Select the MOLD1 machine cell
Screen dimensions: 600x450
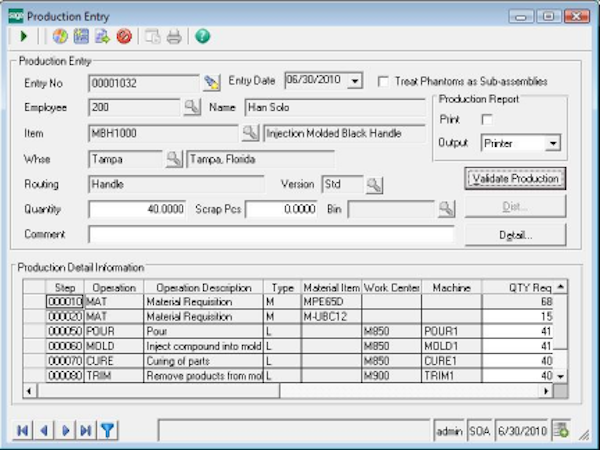452,346
